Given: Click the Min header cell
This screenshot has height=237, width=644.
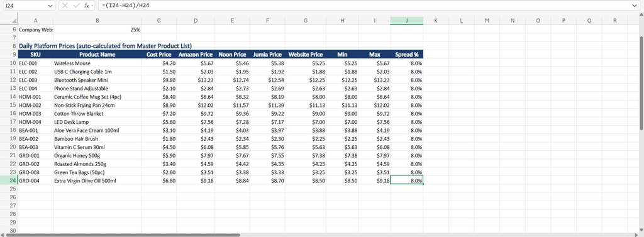Looking at the screenshot, I should pyautogui.click(x=342, y=55).
